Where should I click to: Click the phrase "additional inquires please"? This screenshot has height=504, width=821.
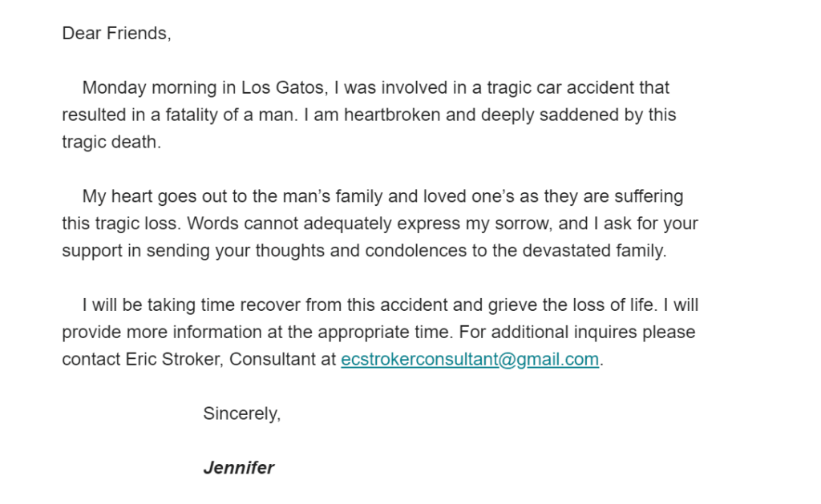[593, 333]
